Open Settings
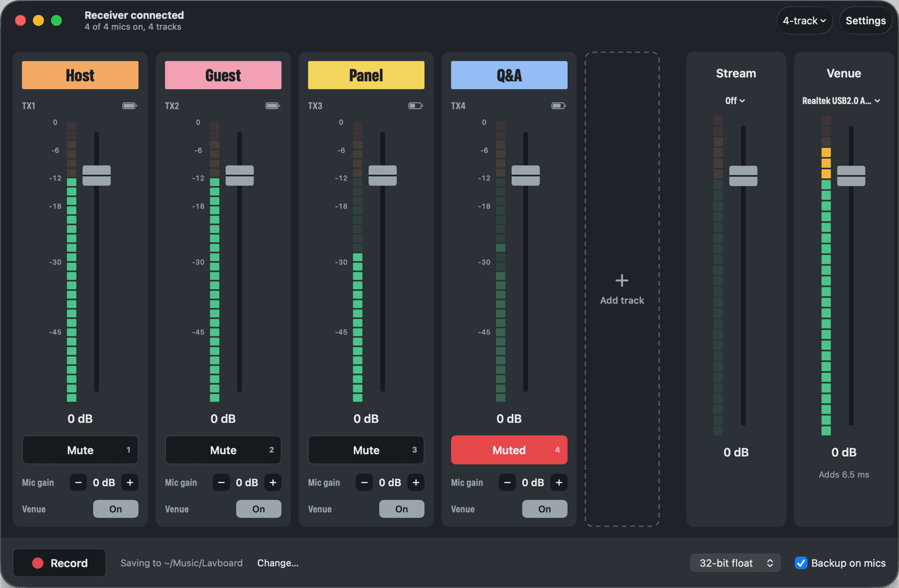Viewport: 899px width, 588px height. pyautogui.click(x=865, y=21)
